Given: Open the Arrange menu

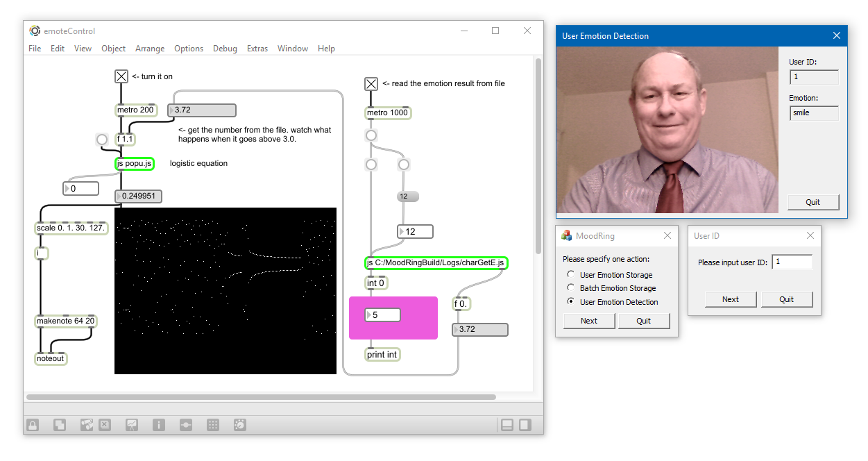Looking at the screenshot, I should pos(150,49).
